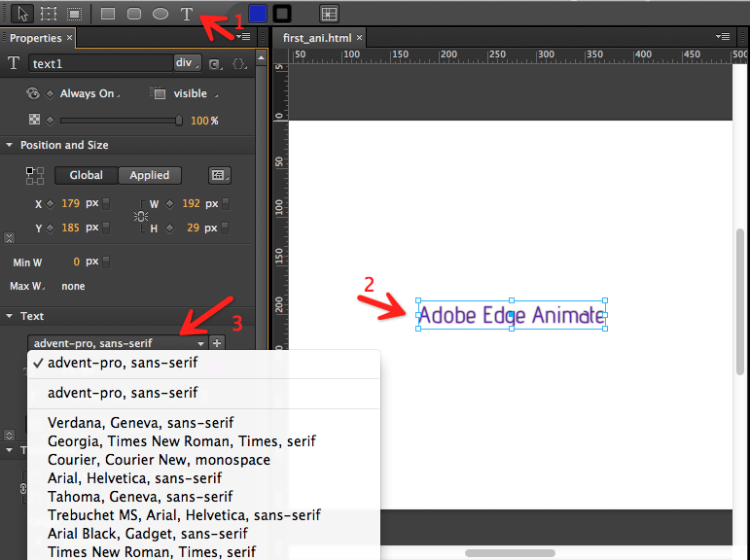Click the eye display icon
Image resolution: width=750 pixels, height=560 pixels.
tap(33, 93)
